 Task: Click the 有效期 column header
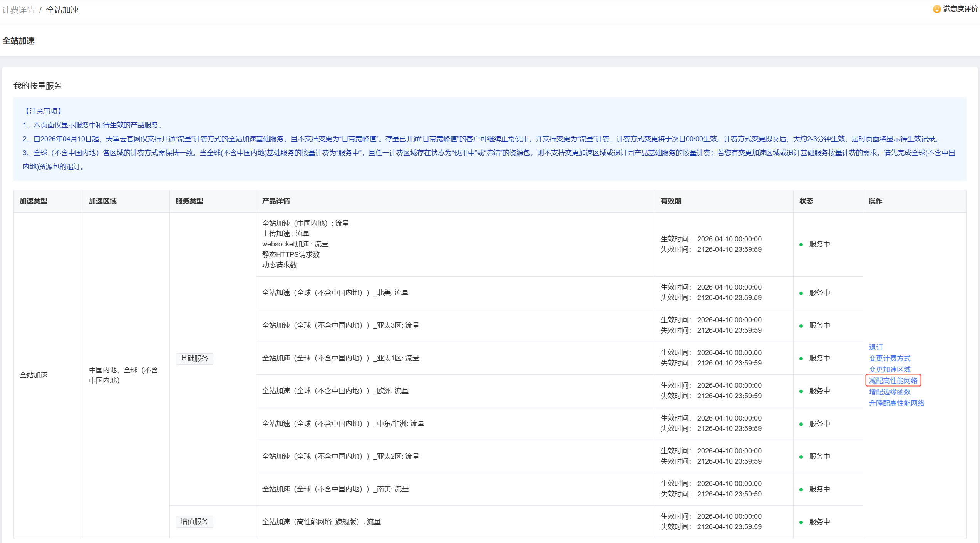click(x=671, y=201)
